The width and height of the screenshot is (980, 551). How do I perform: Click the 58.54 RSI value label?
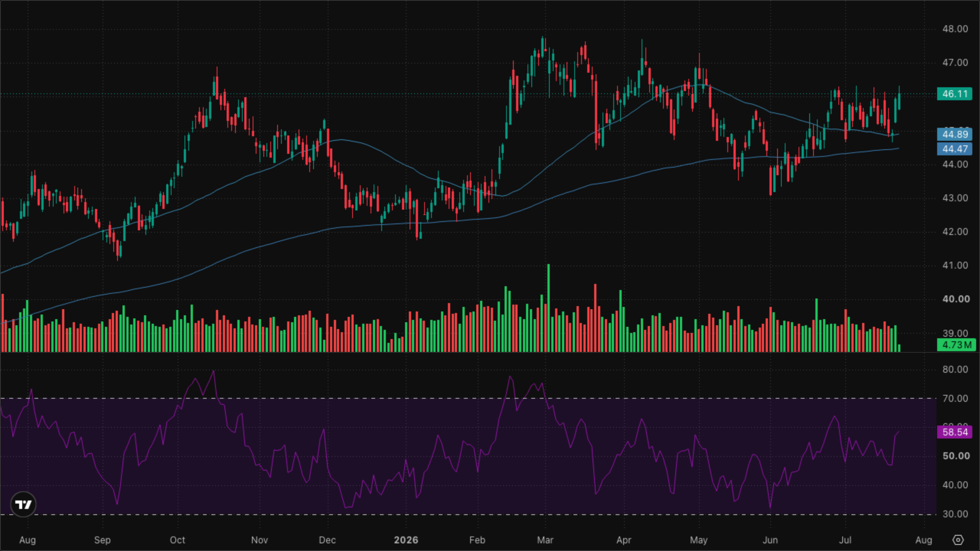coord(954,432)
